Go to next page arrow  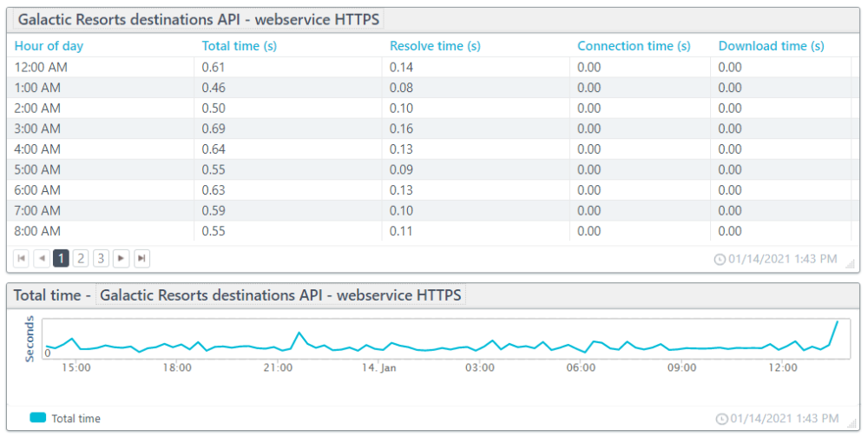[x=122, y=258]
